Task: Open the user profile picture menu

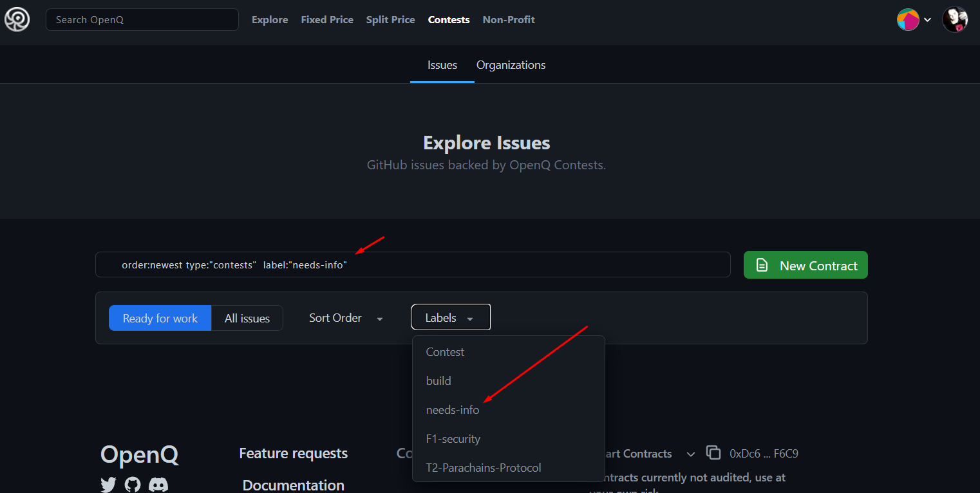Action: 955,19
